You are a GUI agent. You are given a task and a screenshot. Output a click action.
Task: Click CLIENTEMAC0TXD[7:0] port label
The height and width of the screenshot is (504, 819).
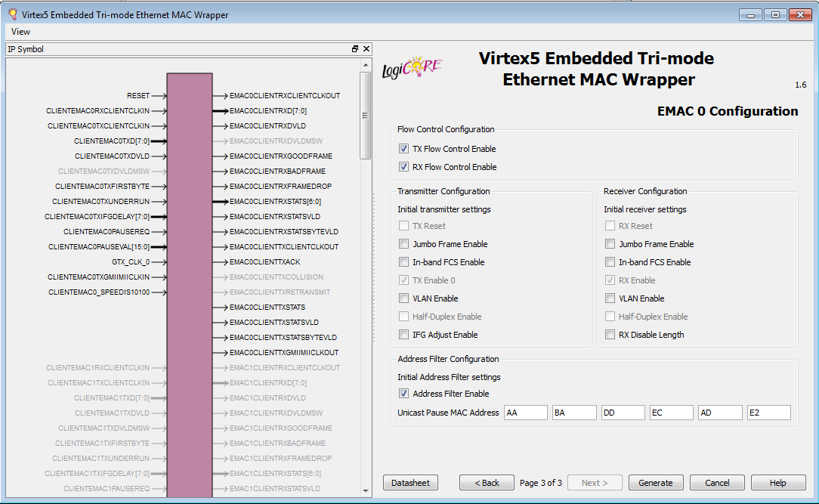point(112,141)
